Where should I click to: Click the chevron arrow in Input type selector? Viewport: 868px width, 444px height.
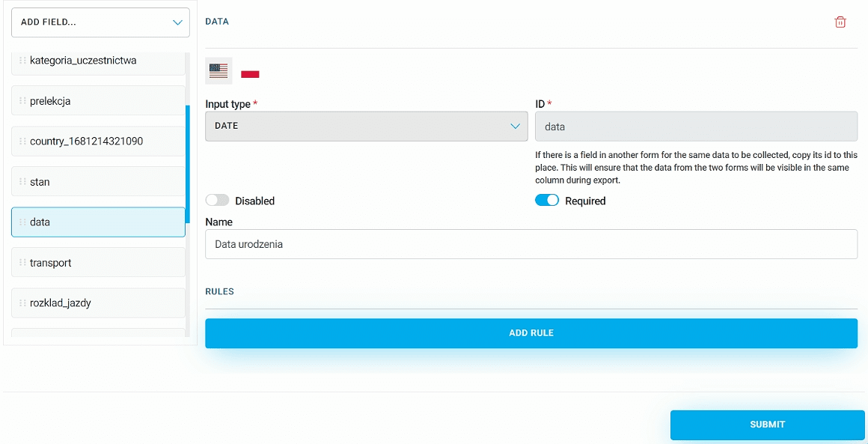[515, 127]
